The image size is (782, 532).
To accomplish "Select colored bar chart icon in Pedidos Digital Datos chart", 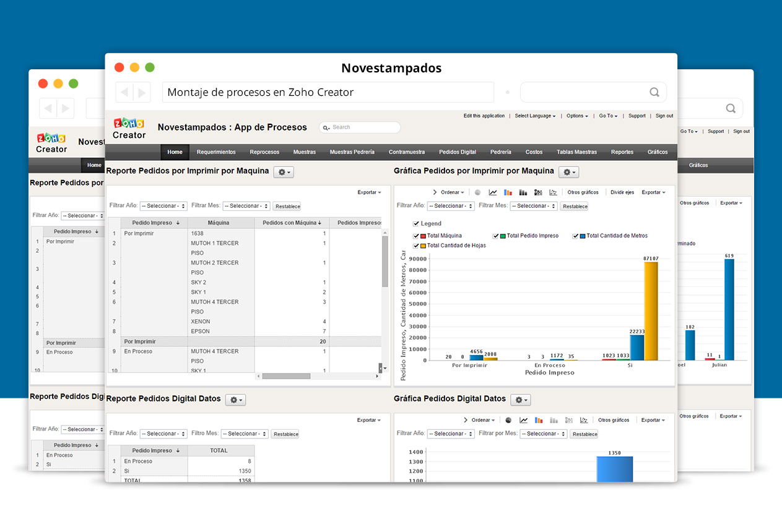I will click(x=539, y=420).
